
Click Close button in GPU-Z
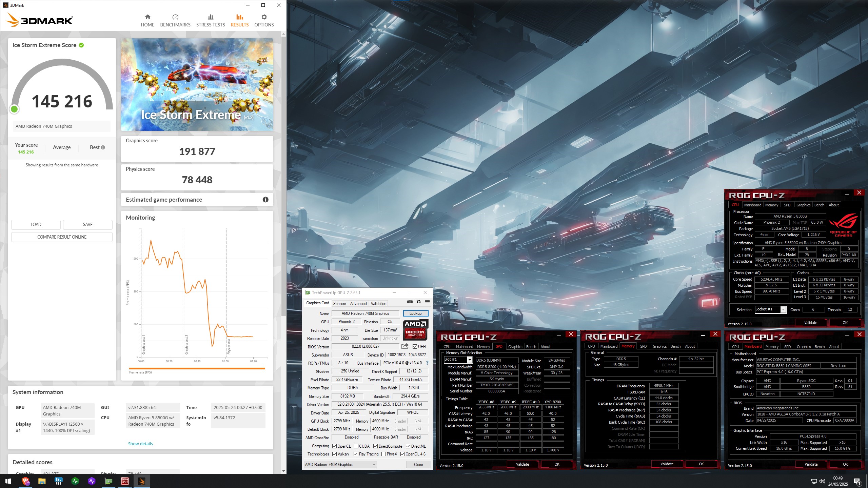[x=418, y=465]
